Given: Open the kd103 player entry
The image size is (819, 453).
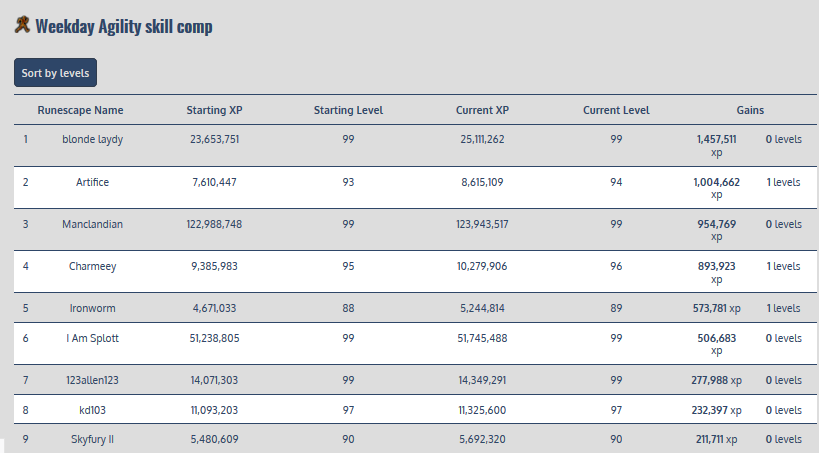Looking at the screenshot, I should pos(92,409).
